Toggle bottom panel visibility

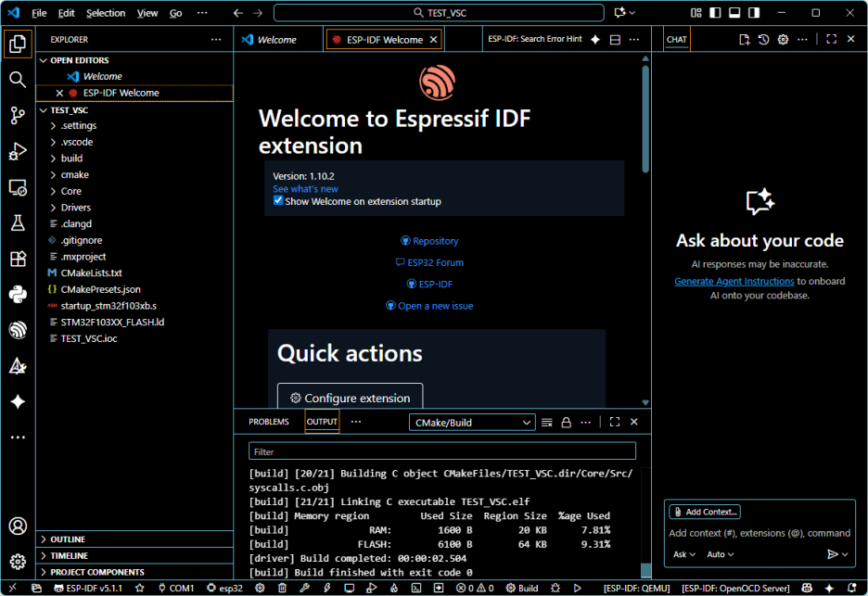pyautogui.click(x=734, y=13)
